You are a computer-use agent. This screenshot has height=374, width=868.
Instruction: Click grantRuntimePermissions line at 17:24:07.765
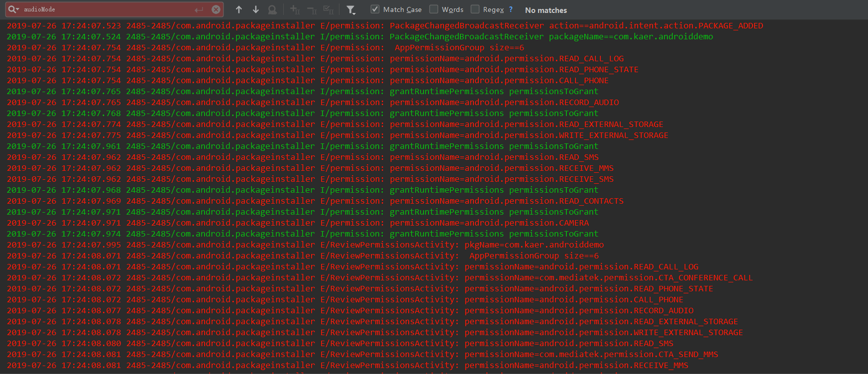303,91
